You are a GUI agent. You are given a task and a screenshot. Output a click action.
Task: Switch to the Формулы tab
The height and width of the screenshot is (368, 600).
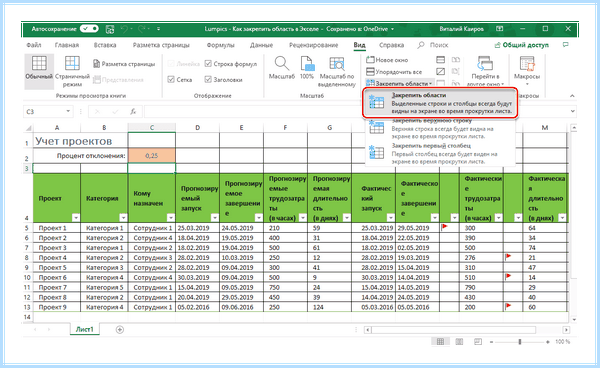pyautogui.click(x=220, y=45)
